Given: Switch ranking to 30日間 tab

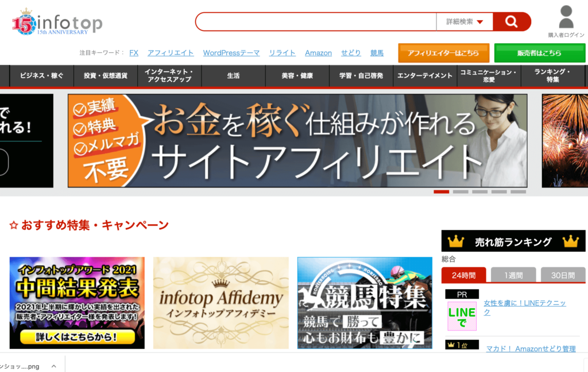Looking at the screenshot, I should (563, 275).
